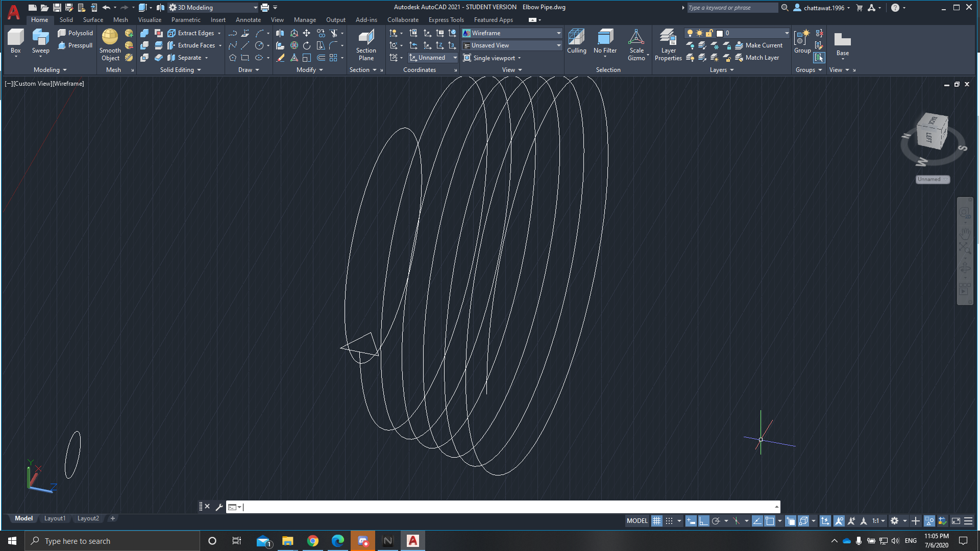This screenshot has width=980, height=551.
Task: Switch to the Visualize ribbon tab
Action: click(150, 19)
